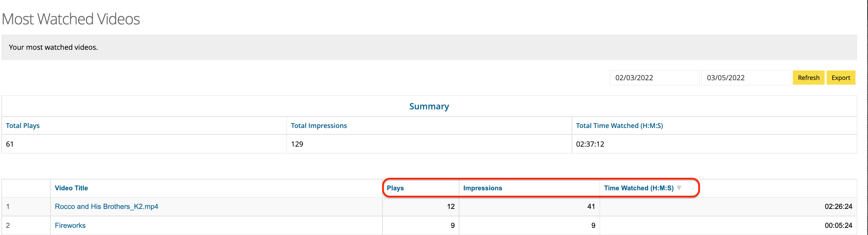
Task: Open the Rocco and His Brothers_K2.mp4 link
Action: pyautogui.click(x=106, y=207)
